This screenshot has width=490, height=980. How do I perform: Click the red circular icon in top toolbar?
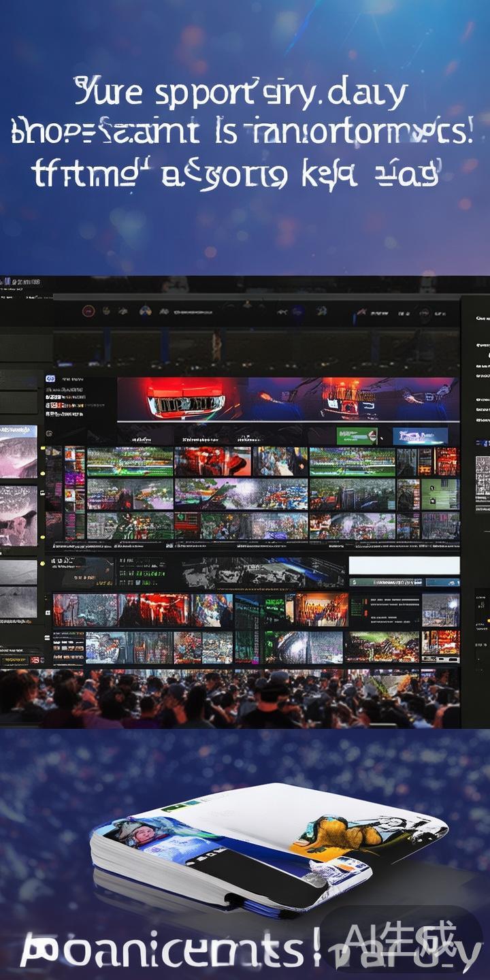(x=87, y=311)
